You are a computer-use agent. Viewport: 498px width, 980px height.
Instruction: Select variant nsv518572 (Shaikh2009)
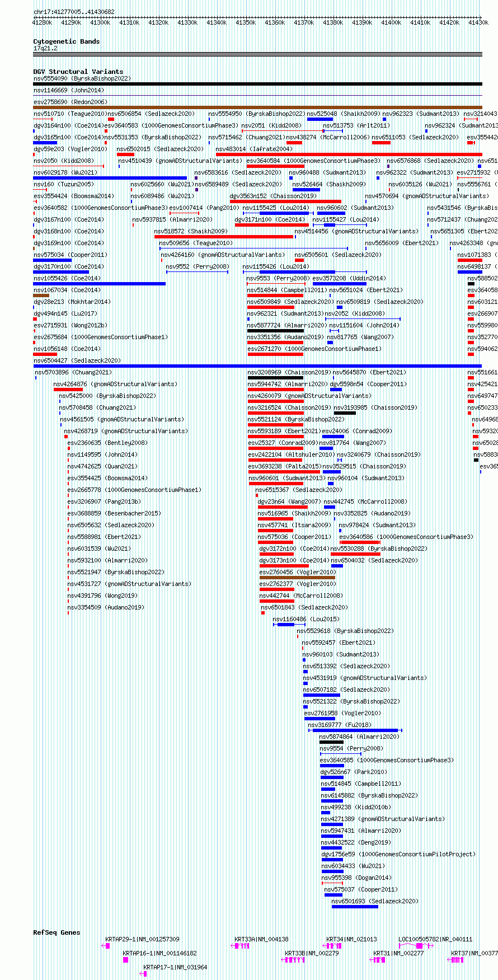coord(224,237)
